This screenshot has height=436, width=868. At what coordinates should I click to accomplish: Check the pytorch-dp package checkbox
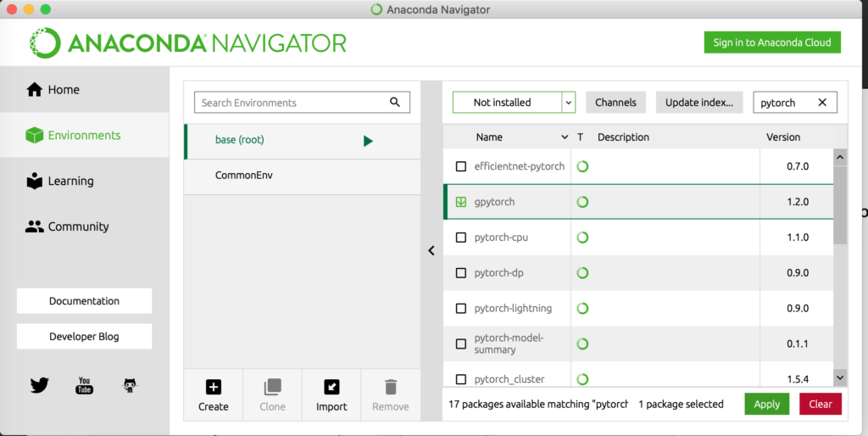click(460, 272)
